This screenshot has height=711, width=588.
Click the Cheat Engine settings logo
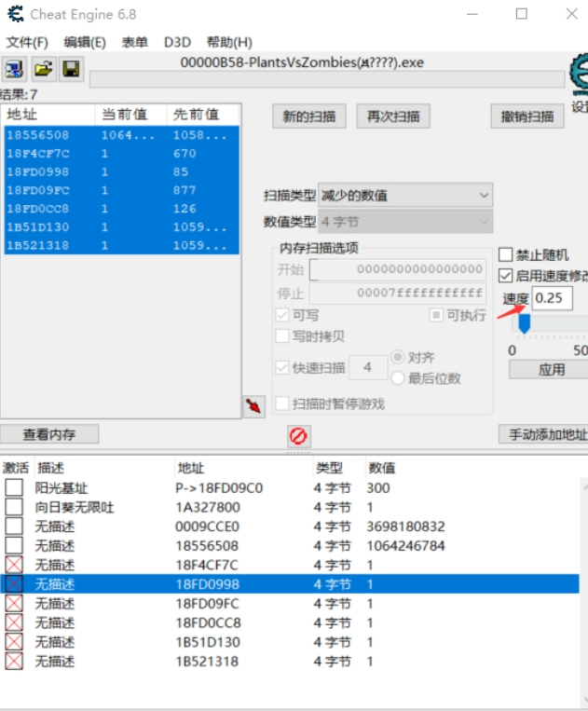[579, 74]
